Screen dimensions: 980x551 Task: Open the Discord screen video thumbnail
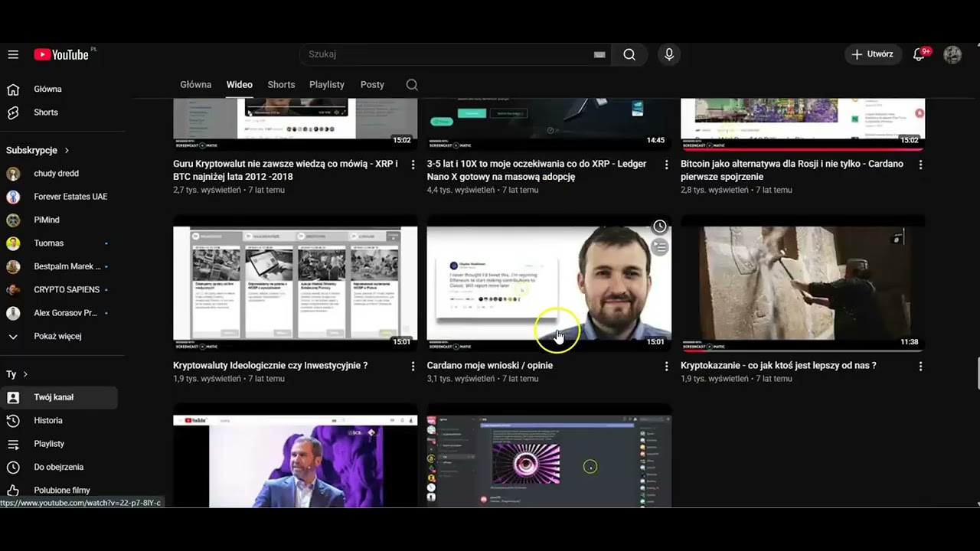[x=549, y=456]
